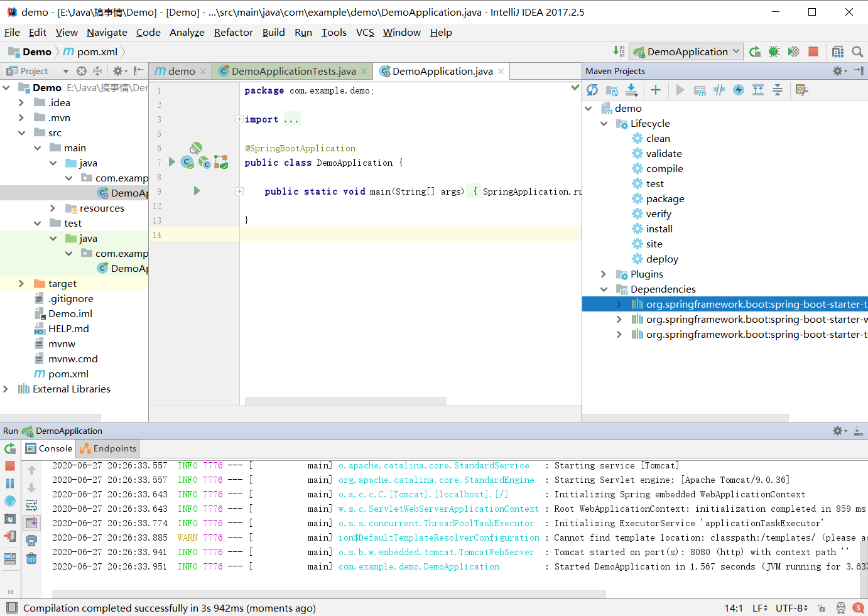Run the 'install' Maven lifecycle goal
Screen dimensions: 868x616
click(659, 229)
